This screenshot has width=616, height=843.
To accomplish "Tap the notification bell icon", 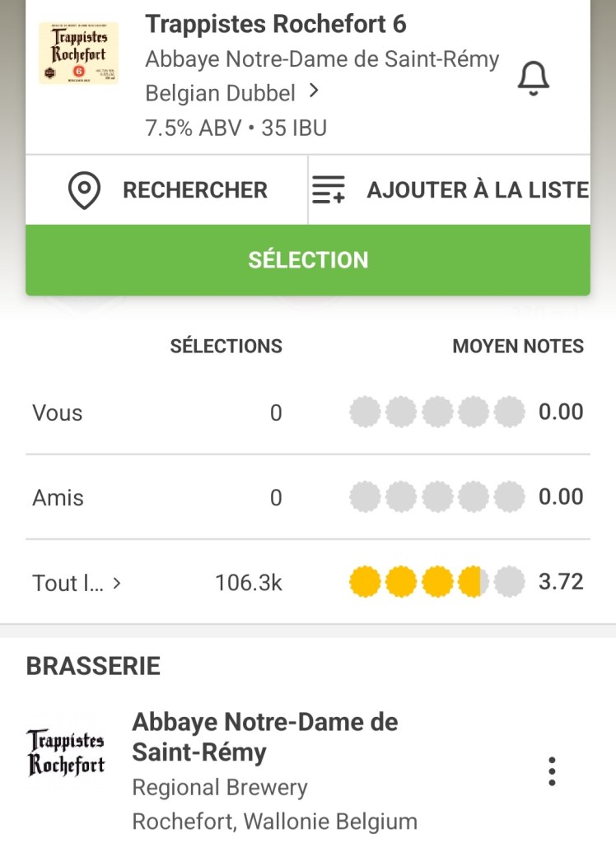I will pyautogui.click(x=533, y=79).
